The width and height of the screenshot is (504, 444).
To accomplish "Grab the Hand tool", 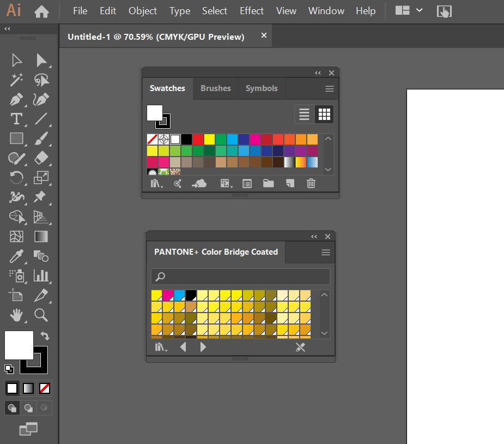I will 16,315.
